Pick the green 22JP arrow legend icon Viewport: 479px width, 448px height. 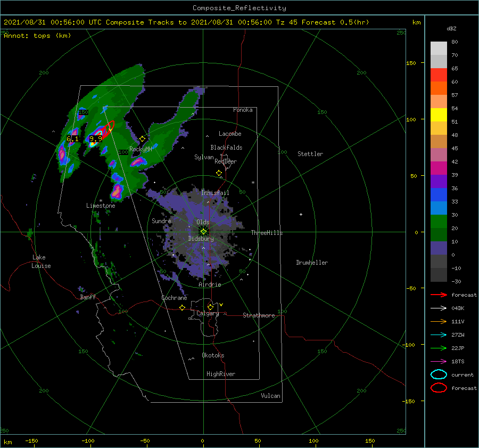tap(439, 348)
